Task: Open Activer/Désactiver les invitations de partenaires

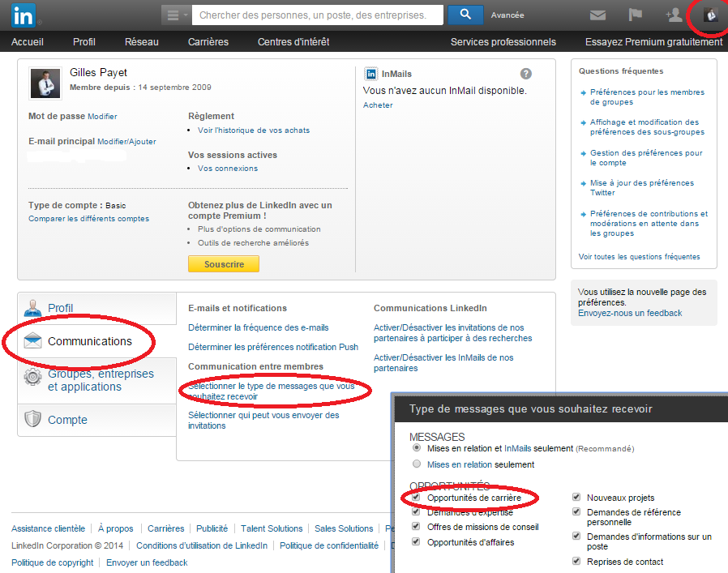Action: click(452, 333)
